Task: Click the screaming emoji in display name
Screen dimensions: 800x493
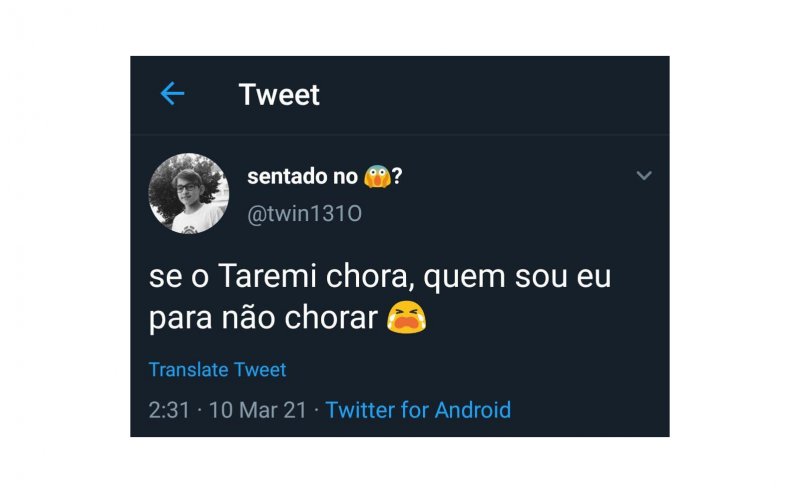Action: coord(377,177)
